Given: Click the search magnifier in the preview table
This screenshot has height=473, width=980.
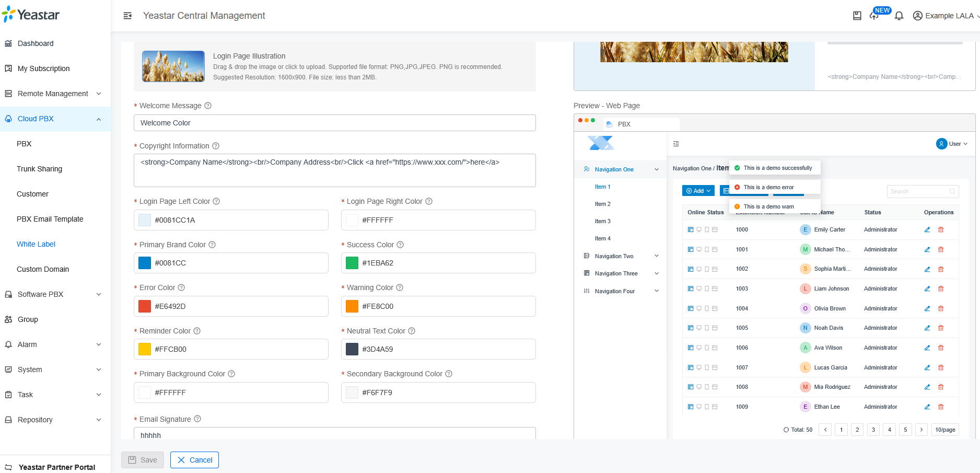Looking at the screenshot, I should click(953, 191).
